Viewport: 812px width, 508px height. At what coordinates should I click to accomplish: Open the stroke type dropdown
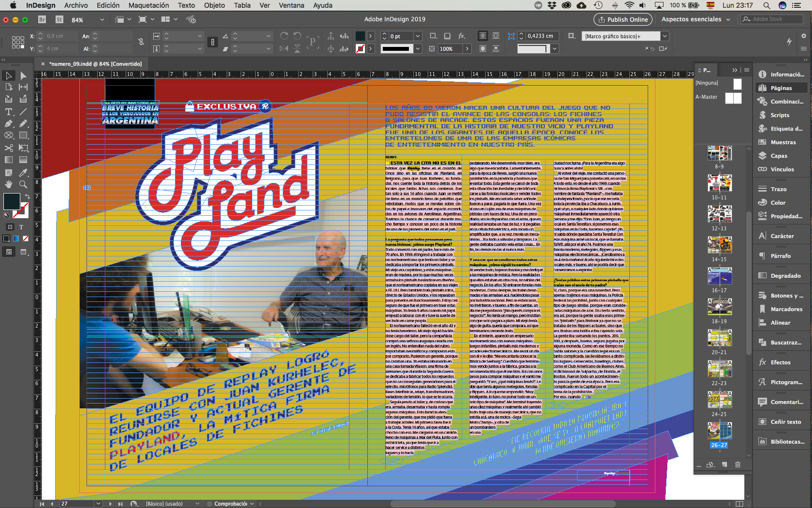pyautogui.click(x=418, y=48)
